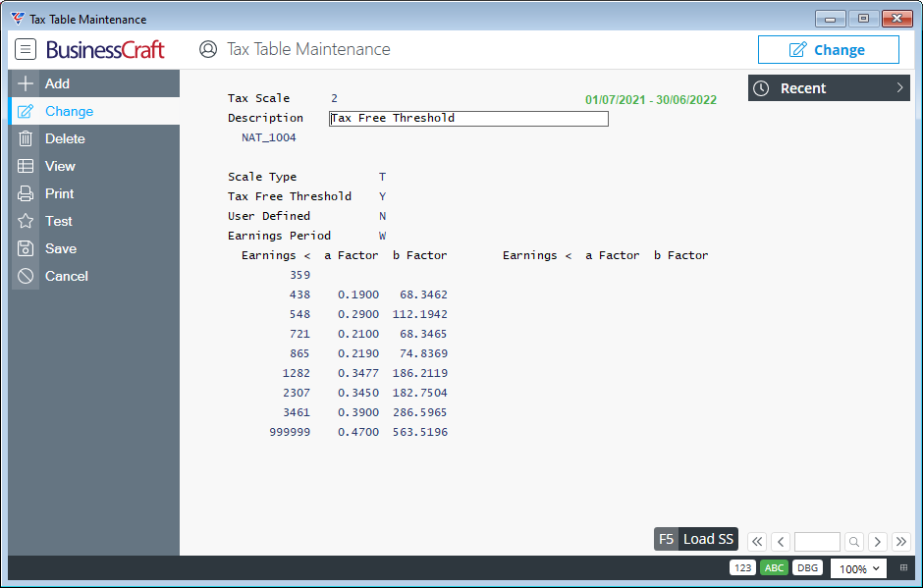Image resolution: width=923 pixels, height=588 pixels.
Task: Toggle the DBG debug indicator
Action: (x=807, y=568)
